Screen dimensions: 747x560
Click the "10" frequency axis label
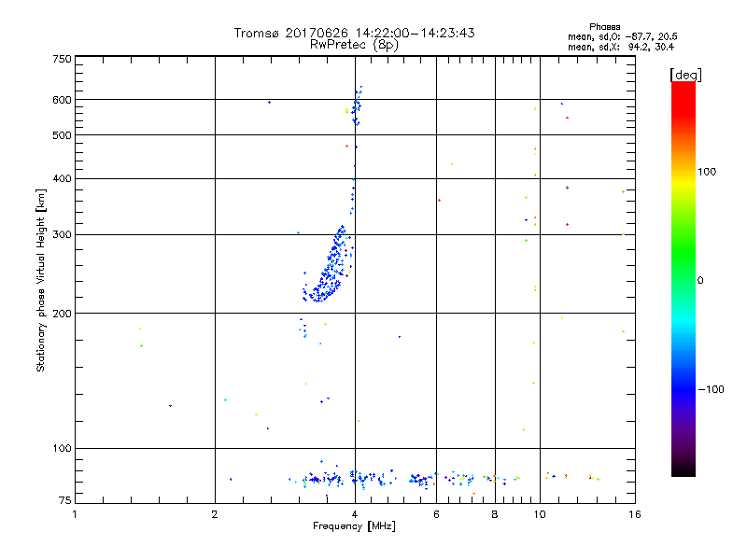540,514
